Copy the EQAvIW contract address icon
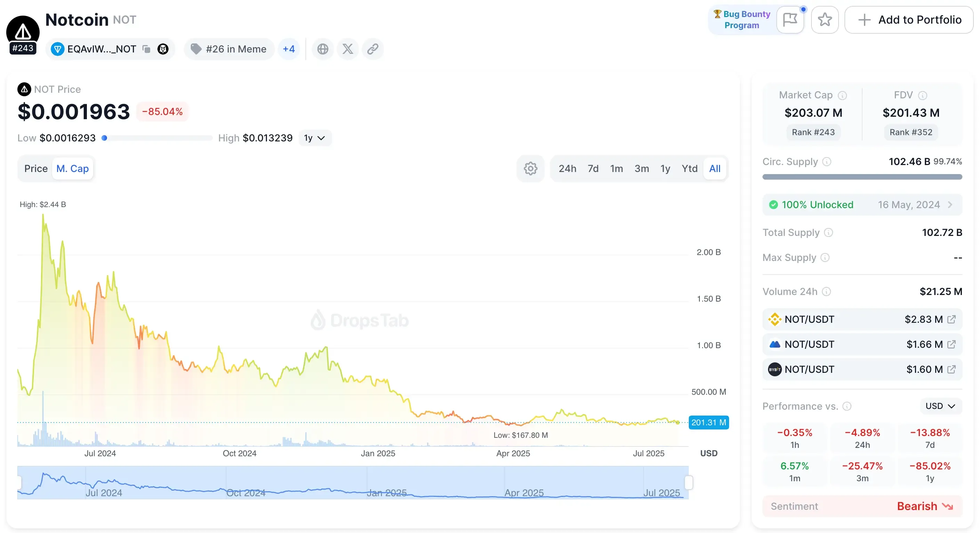This screenshot has height=533, width=980. pos(146,49)
